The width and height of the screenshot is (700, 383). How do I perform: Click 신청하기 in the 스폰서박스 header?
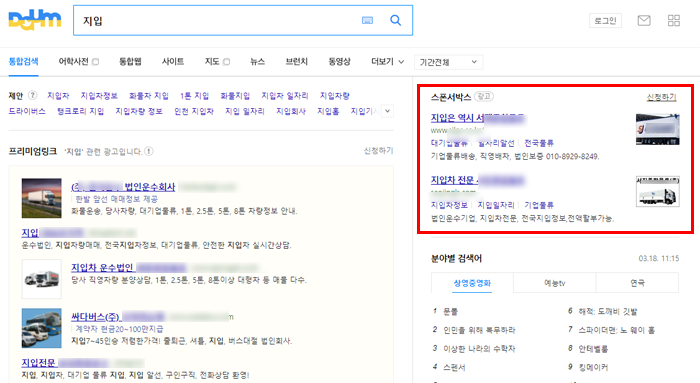[662, 97]
